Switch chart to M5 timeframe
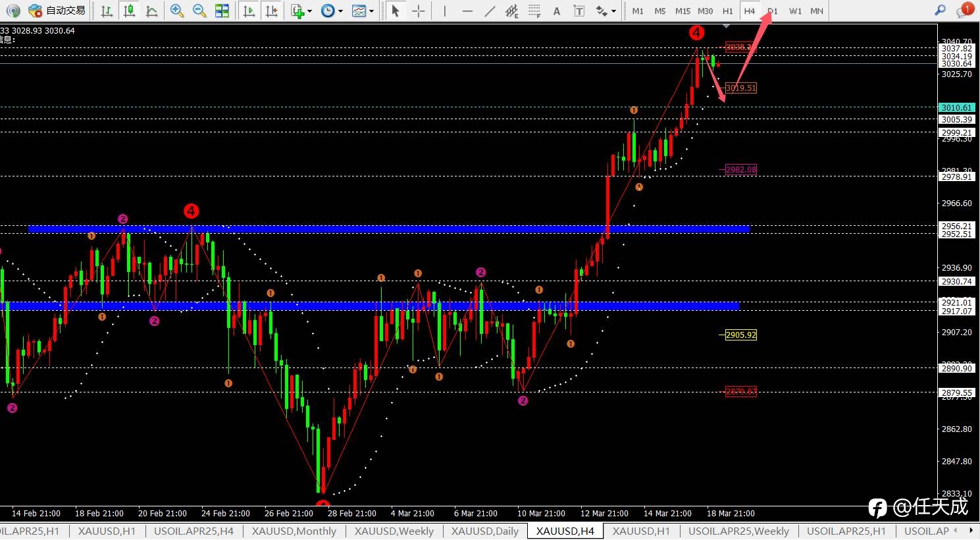Image resolution: width=980 pixels, height=540 pixels. click(660, 11)
